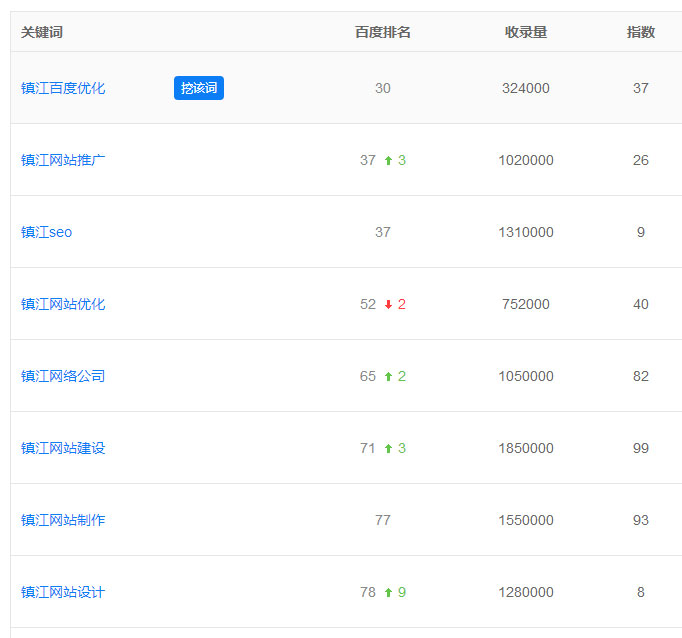Viewport: 682px width, 638px height.
Task: Click the red down arrow beside rank 52
Action: tap(388, 305)
